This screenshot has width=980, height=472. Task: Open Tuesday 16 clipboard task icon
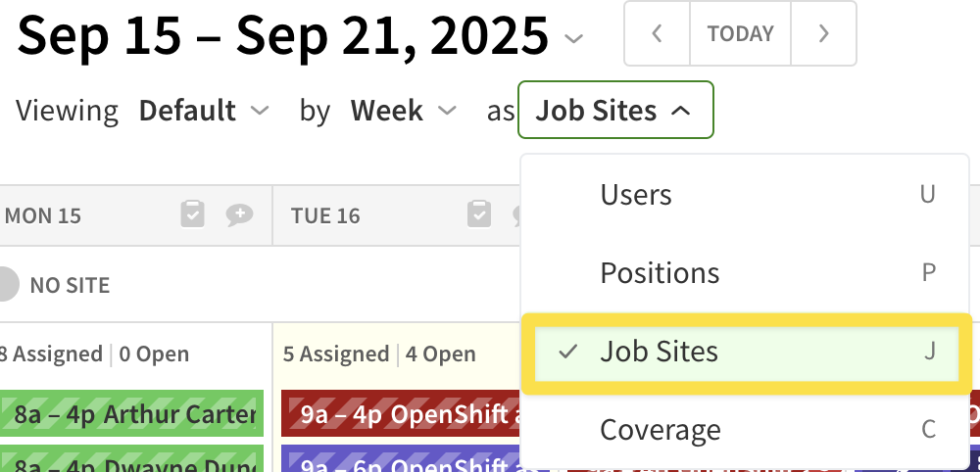(x=479, y=214)
